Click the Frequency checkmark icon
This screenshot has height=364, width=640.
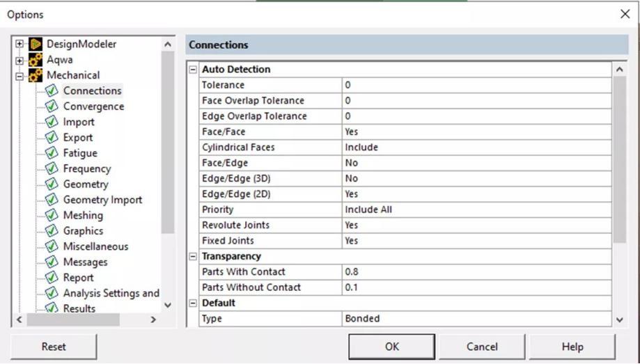coord(52,168)
